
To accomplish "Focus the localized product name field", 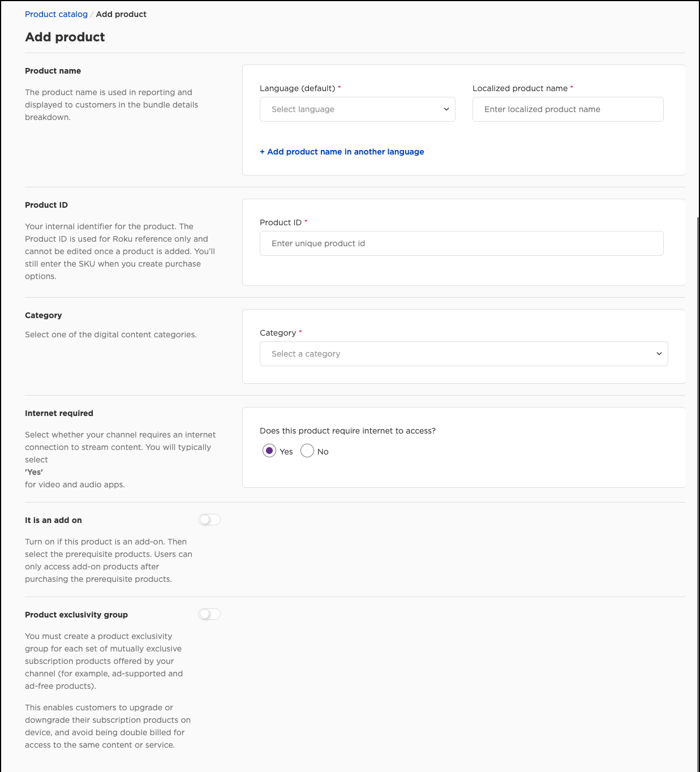I will tap(568, 109).
